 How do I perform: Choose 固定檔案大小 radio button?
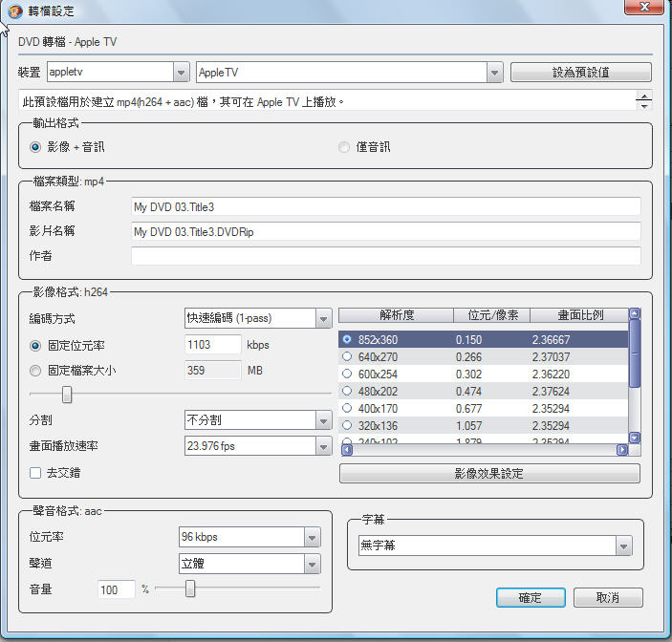pos(36,370)
